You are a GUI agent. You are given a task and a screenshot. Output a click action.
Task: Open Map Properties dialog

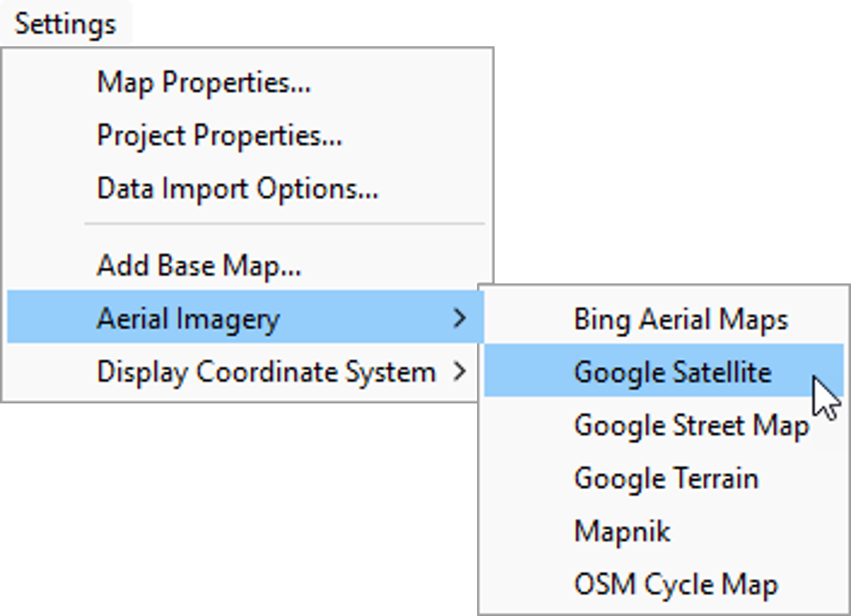coord(203,83)
